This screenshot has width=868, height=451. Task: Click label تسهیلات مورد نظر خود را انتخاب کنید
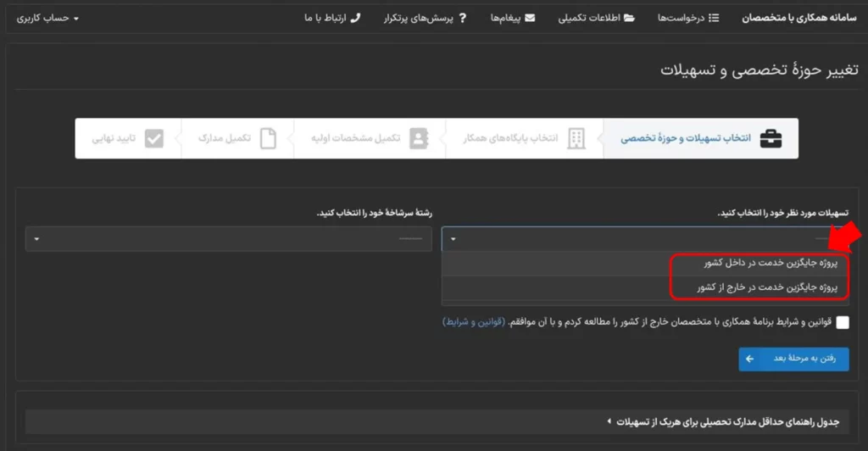[782, 213]
